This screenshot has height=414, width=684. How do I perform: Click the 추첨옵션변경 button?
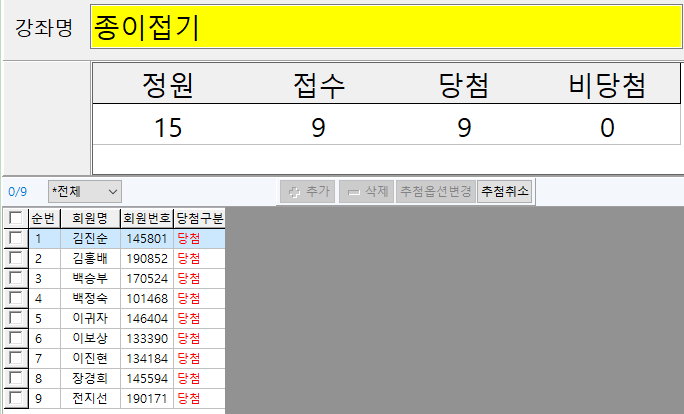[x=435, y=192]
